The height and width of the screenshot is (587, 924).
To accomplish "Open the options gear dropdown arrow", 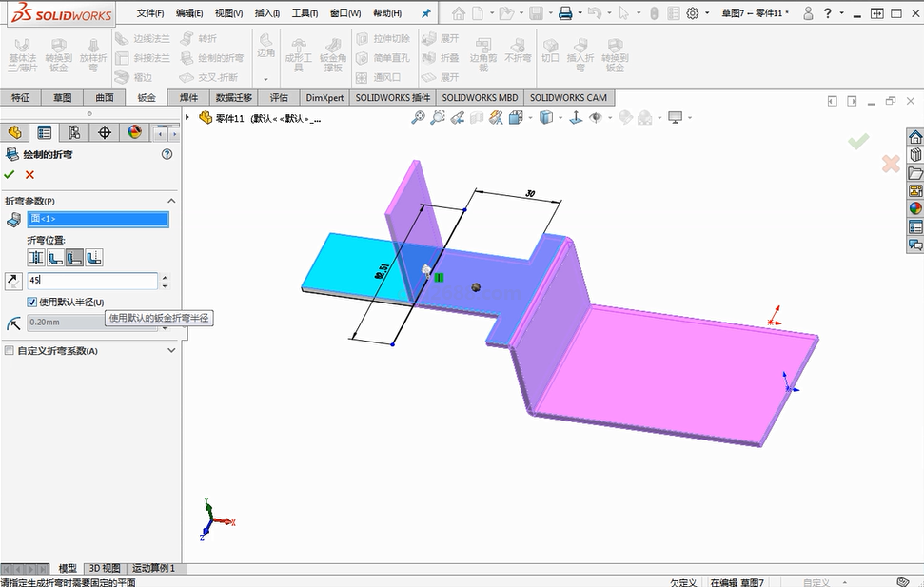I will coord(706,13).
